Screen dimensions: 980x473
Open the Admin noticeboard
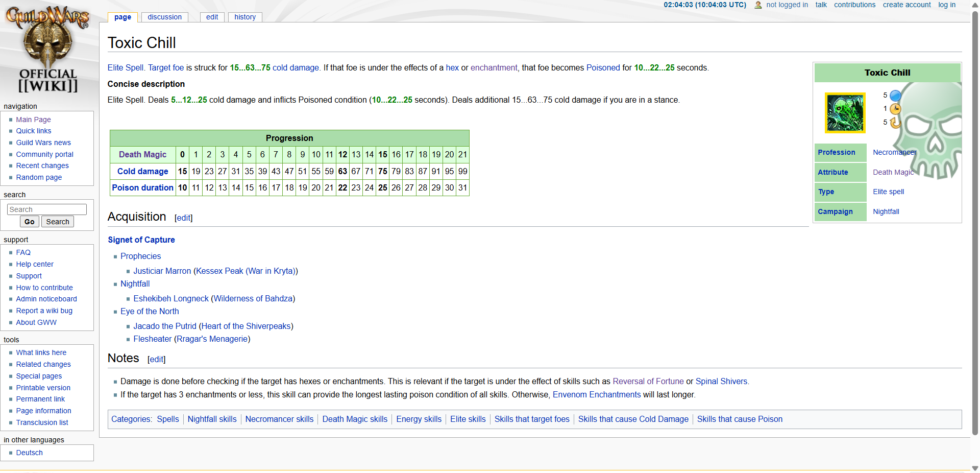click(46, 299)
